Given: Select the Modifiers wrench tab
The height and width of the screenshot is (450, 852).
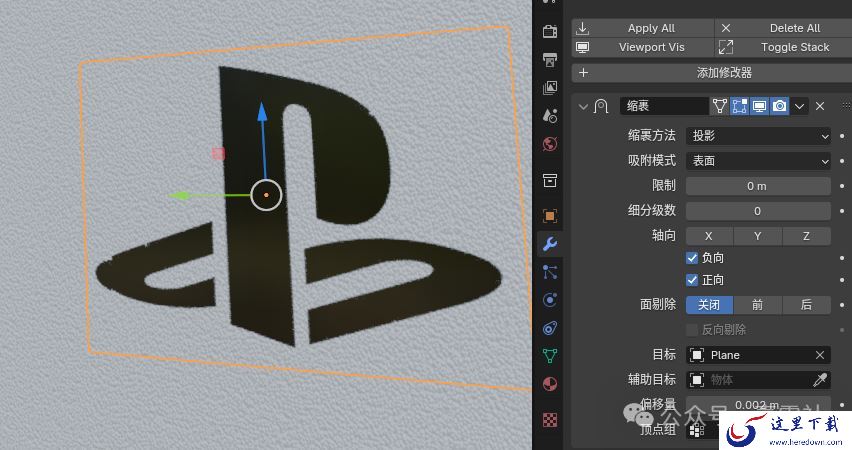Looking at the screenshot, I should 550,244.
